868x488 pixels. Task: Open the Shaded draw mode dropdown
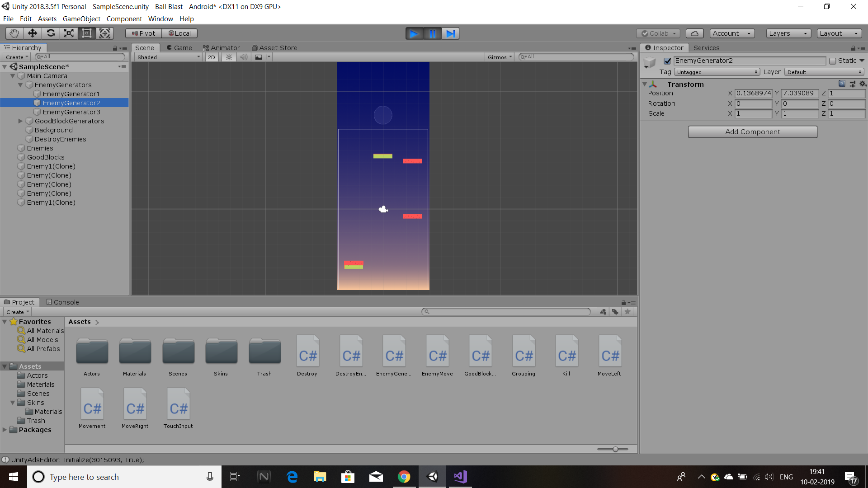pos(168,57)
